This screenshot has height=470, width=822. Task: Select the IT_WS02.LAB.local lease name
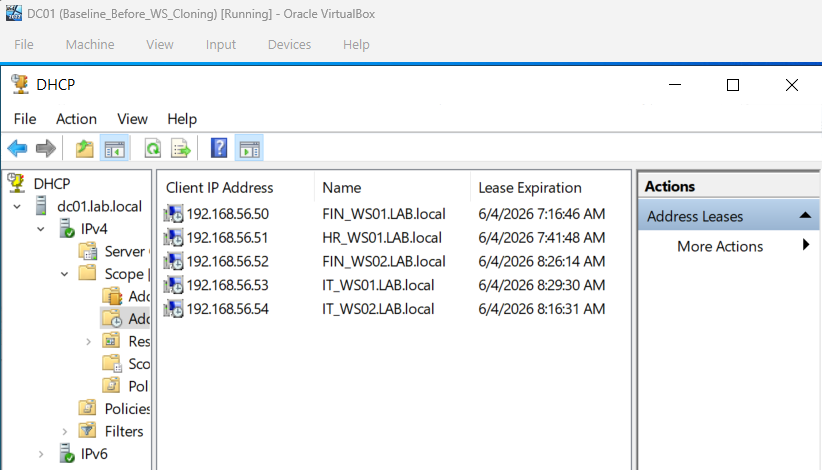[x=378, y=309]
